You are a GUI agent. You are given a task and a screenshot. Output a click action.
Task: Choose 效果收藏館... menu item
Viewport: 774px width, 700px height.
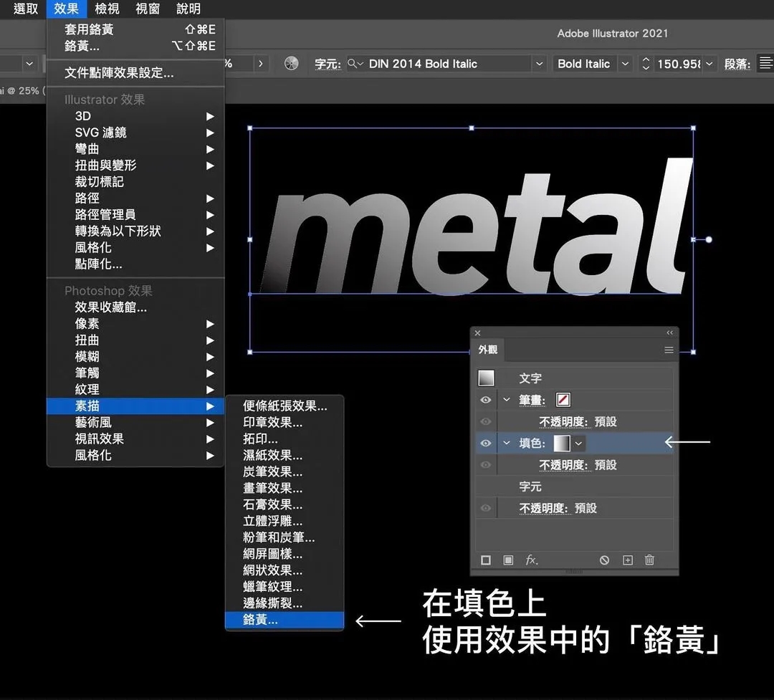(135, 307)
